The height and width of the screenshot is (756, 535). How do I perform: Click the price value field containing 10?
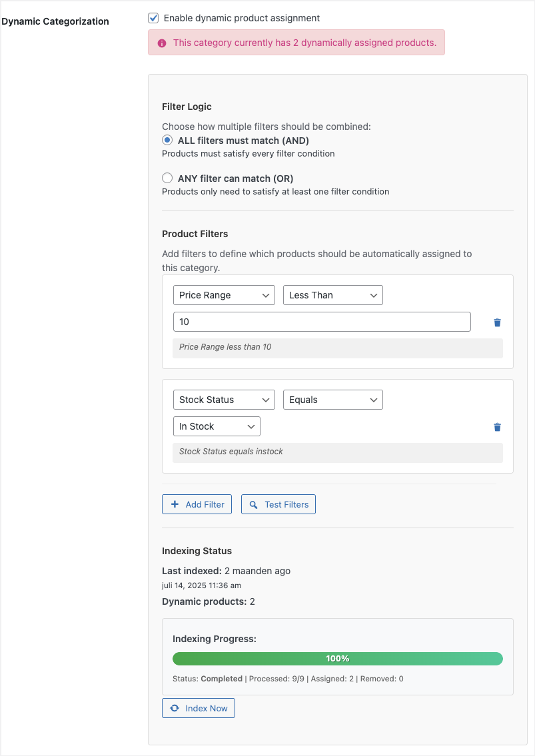(322, 322)
